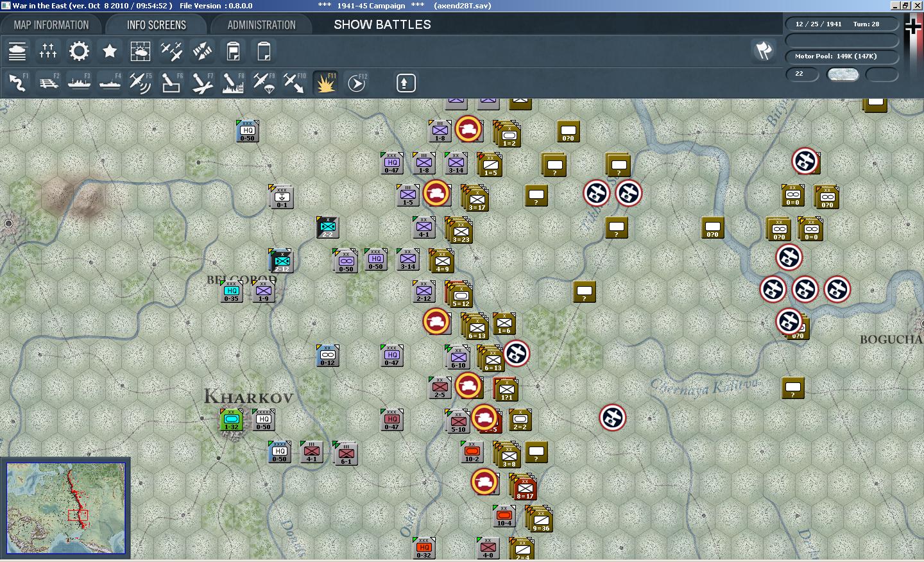Click the cloud weather indicator
This screenshot has height=562, width=924.
tap(843, 74)
